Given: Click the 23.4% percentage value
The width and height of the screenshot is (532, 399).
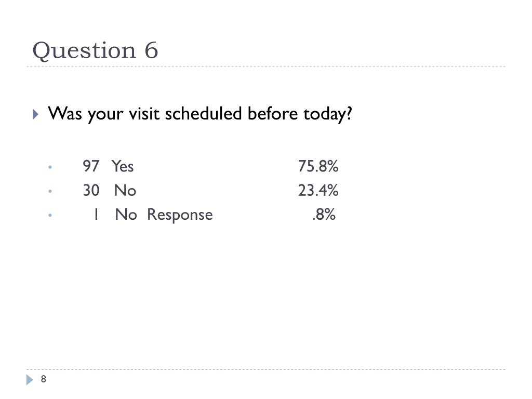Looking at the screenshot, I should pos(318,190).
